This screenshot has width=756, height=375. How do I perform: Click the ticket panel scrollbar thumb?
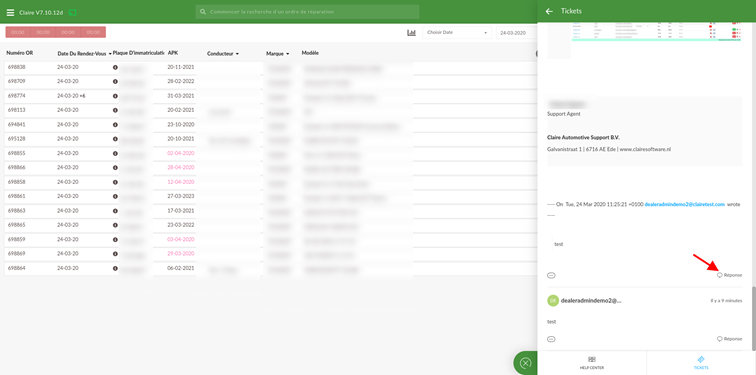pyautogui.click(x=753, y=318)
